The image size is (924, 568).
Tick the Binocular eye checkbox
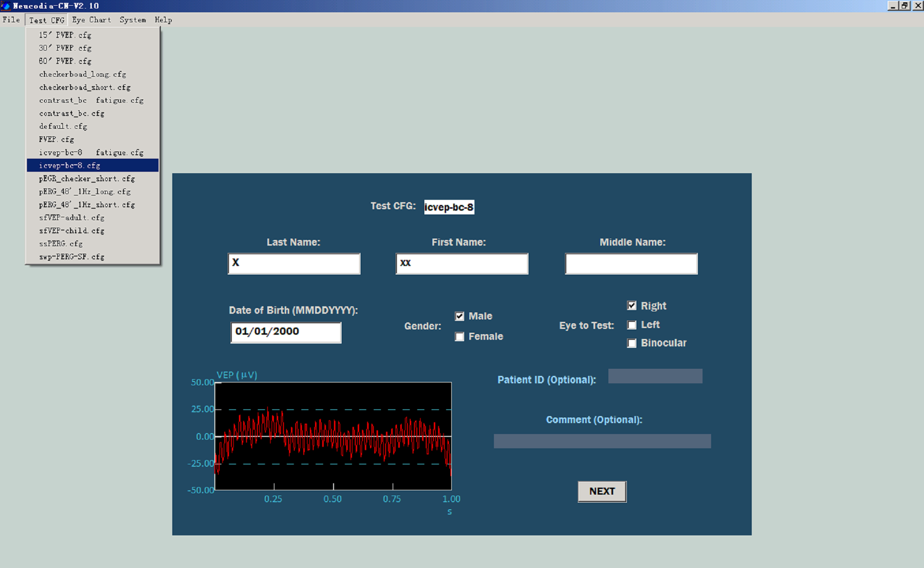click(632, 343)
